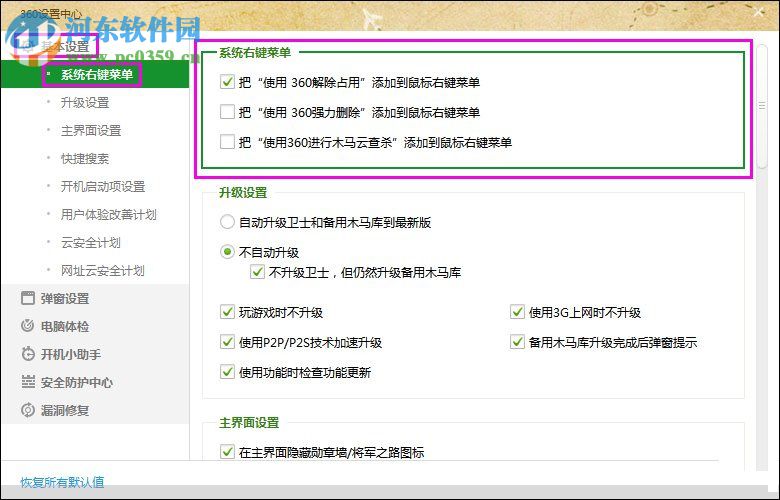Close the 360设置中心 window
The width and height of the screenshot is (780, 500).
pos(759,12)
